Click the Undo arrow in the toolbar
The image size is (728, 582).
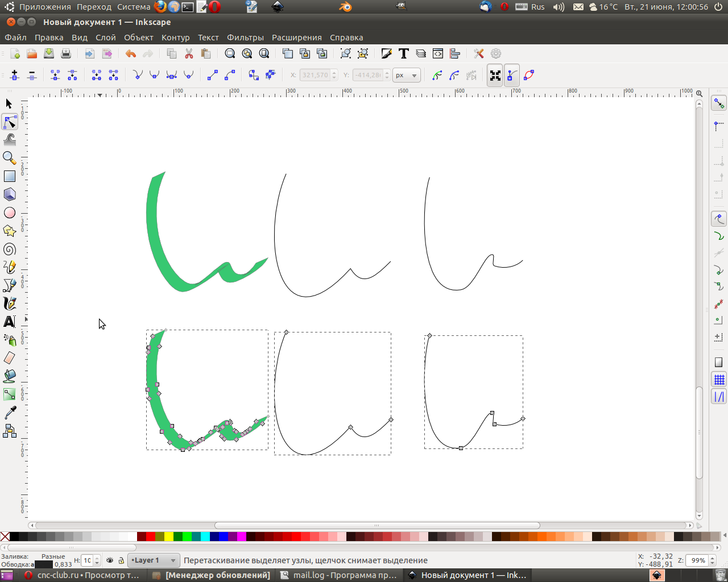tap(131, 53)
